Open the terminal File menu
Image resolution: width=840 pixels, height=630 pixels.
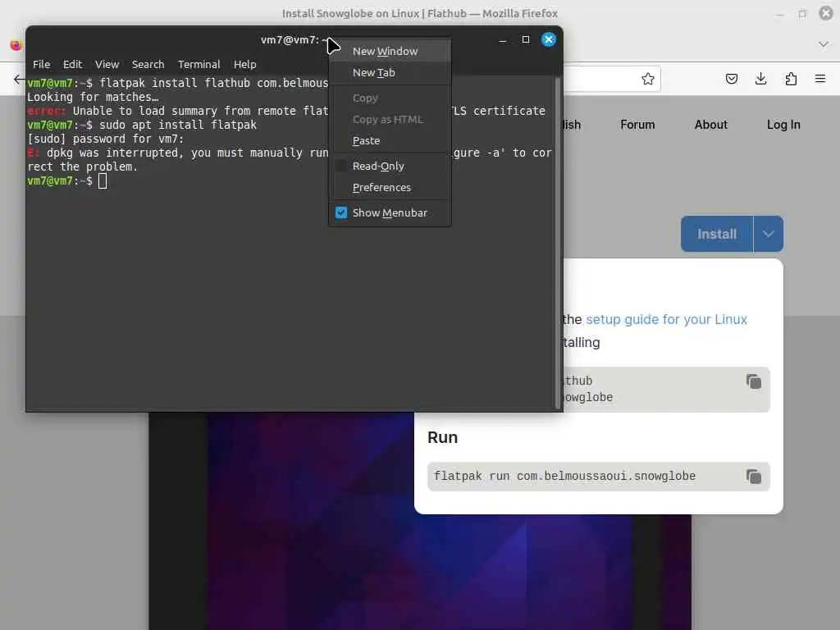coord(41,64)
